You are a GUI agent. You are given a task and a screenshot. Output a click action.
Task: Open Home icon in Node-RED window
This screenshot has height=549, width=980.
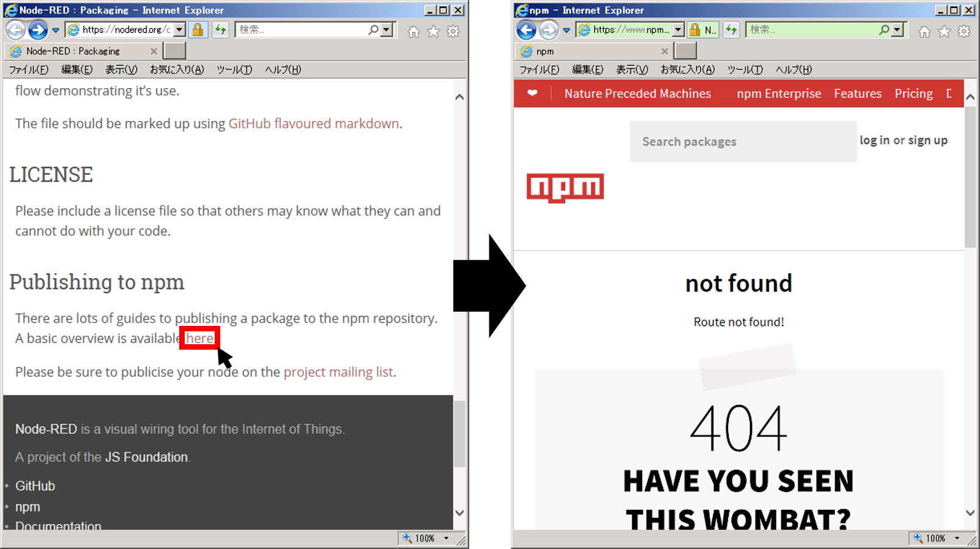(414, 32)
